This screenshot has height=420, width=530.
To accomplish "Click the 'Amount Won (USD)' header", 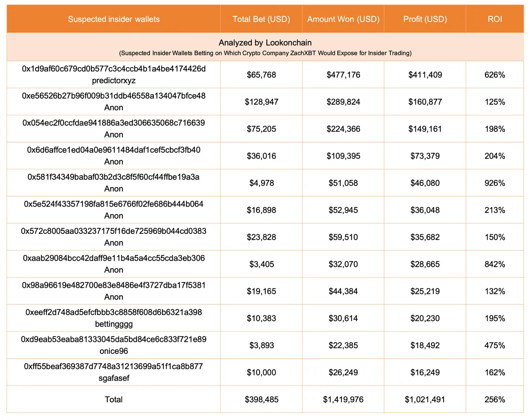I will tap(343, 19).
